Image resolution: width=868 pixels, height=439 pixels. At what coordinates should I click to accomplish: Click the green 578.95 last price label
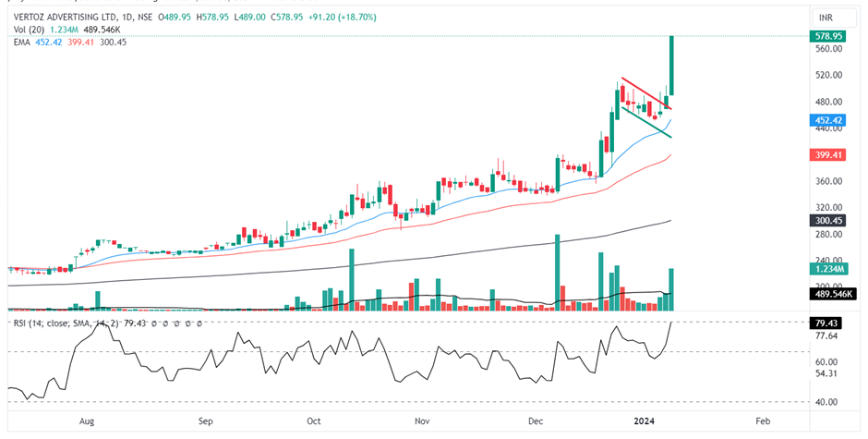coord(826,36)
